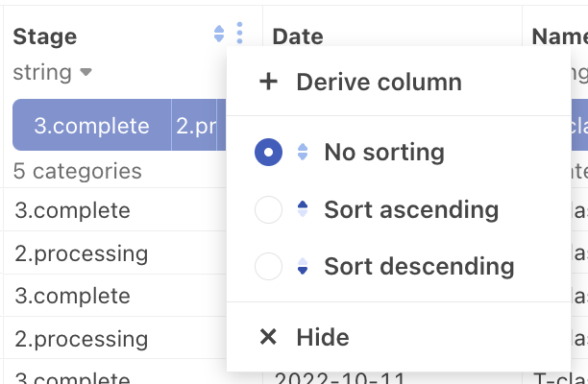Click the first 2.processing row cell
588x384 pixels.
click(81, 253)
